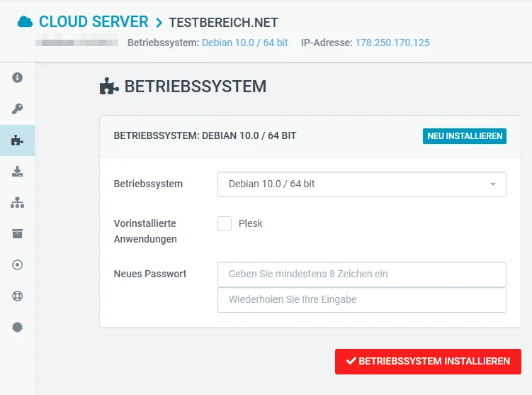Click the Cloud Server breadcrumb

[x=94, y=22]
